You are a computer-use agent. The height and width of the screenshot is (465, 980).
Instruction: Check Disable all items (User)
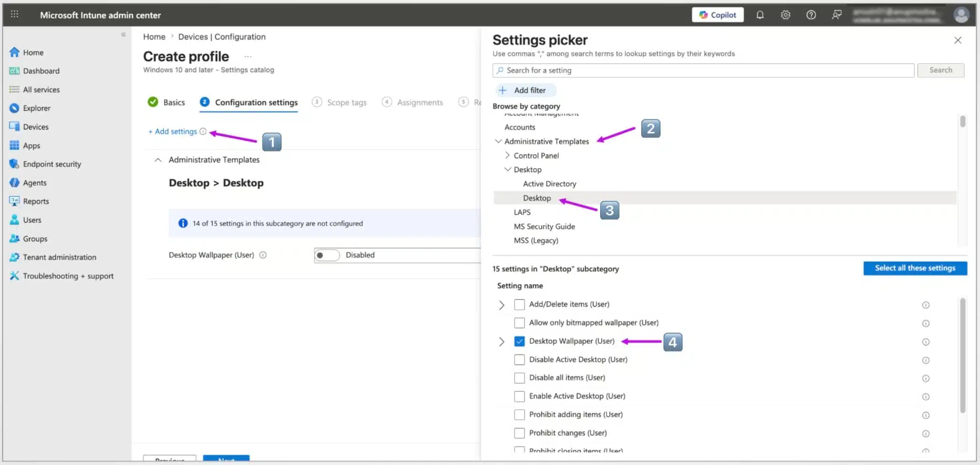coord(520,378)
